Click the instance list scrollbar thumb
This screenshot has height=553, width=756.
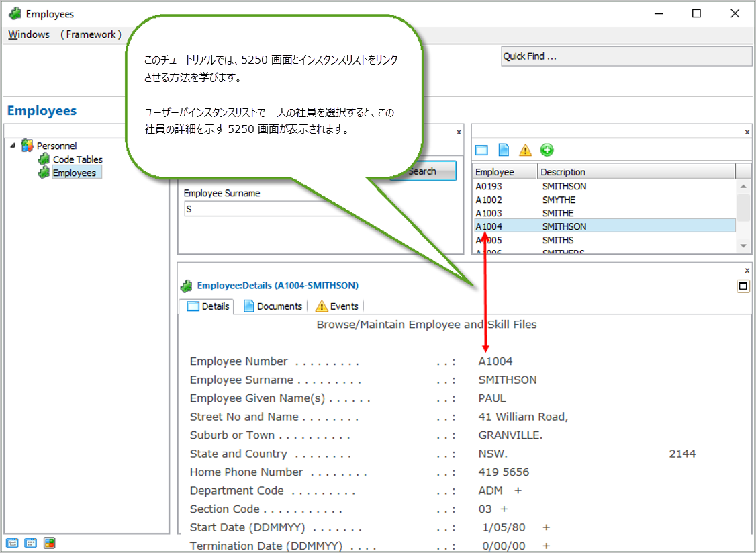tap(743, 206)
